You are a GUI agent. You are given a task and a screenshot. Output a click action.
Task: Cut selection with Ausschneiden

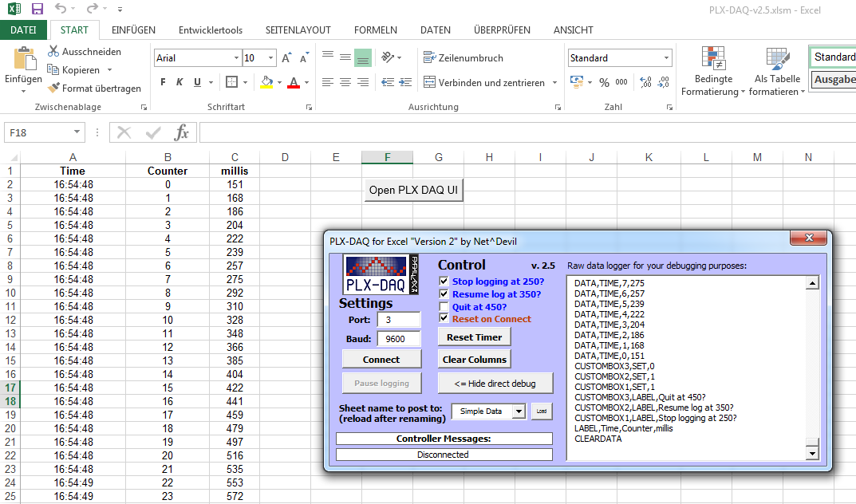pyautogui.click(x=84, y=51)
